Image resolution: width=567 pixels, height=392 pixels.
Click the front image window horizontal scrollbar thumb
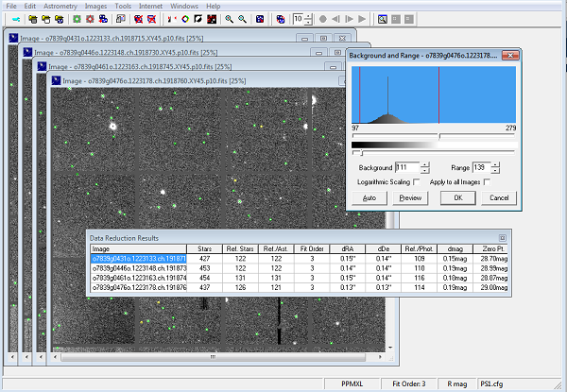[x=213, y=357]
